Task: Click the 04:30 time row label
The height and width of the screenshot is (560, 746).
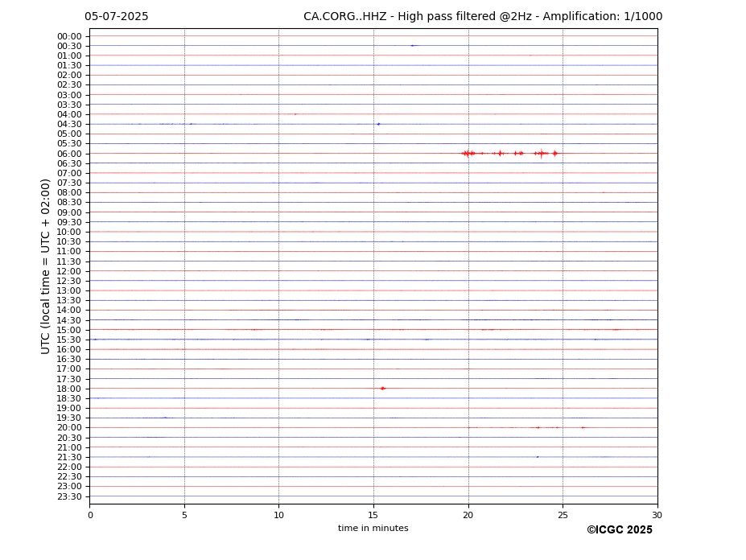Action: 69,125
